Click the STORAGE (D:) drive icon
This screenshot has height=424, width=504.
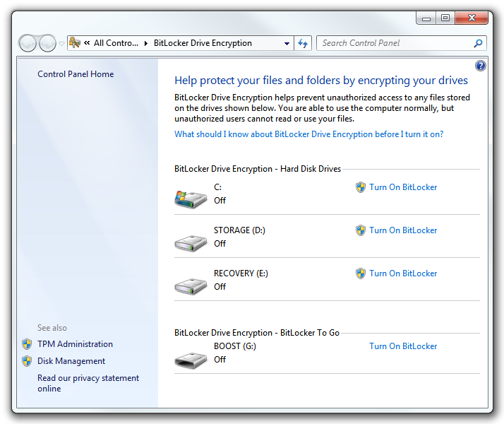pyautogui.click(x=191, y=243)
